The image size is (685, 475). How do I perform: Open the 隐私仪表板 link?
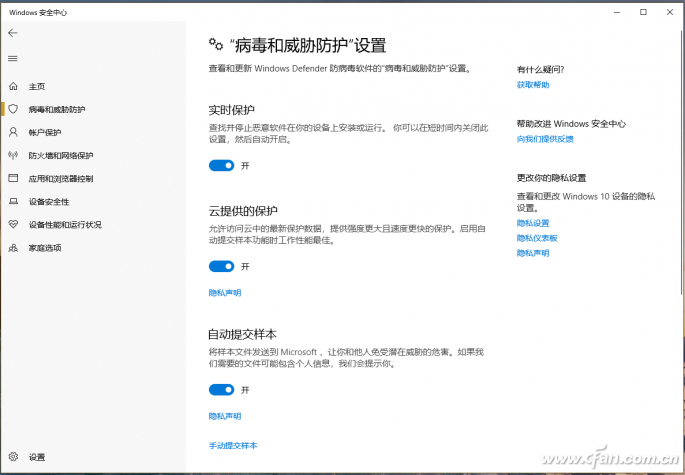pos(537,238)
